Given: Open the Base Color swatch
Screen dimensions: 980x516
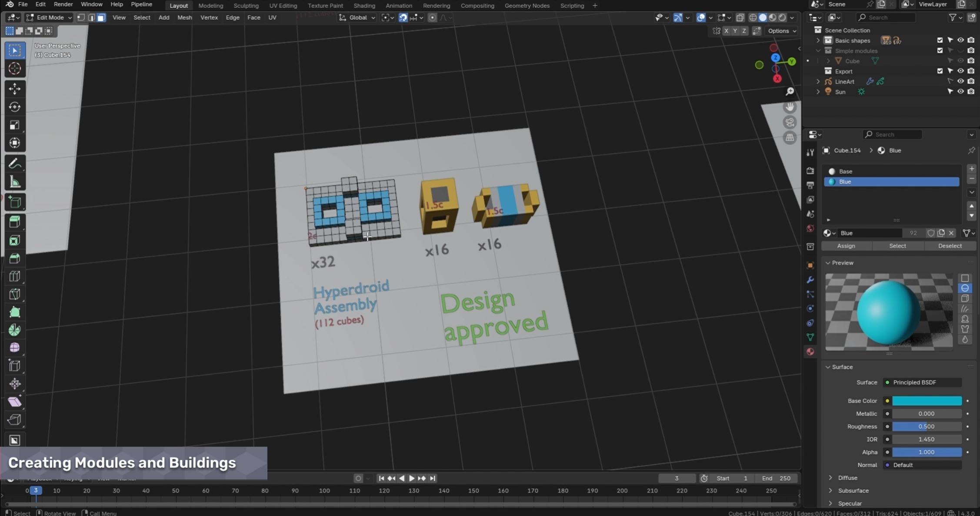Looking at the screenshot, I should pos(927,401).
